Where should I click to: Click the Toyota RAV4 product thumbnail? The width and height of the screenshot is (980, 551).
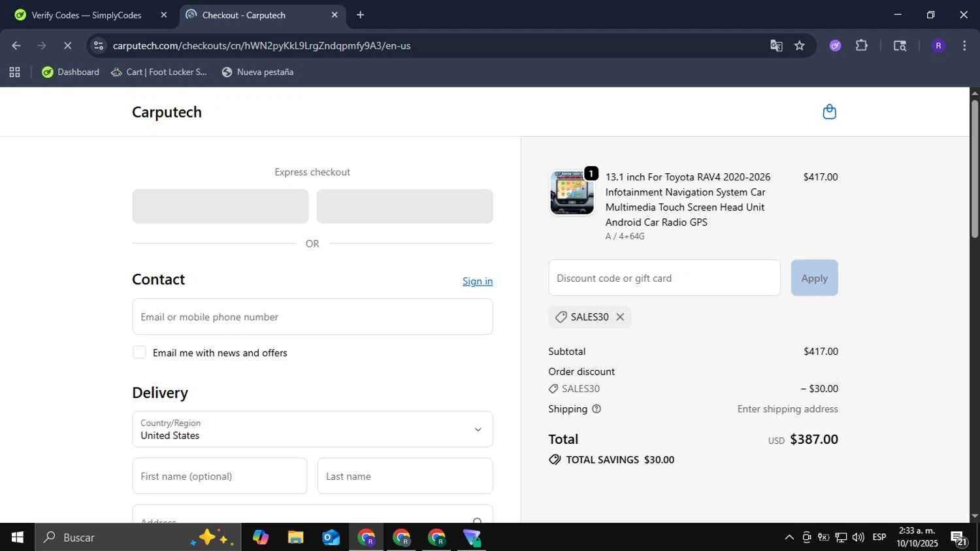point(572,193)
